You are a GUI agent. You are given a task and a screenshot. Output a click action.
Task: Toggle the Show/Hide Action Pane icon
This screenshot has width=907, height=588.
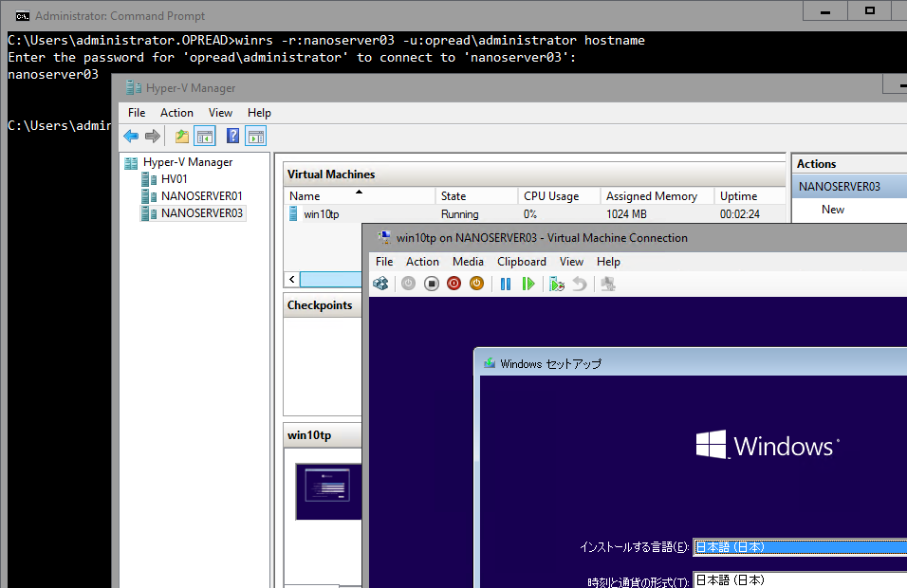coord(255,137)
